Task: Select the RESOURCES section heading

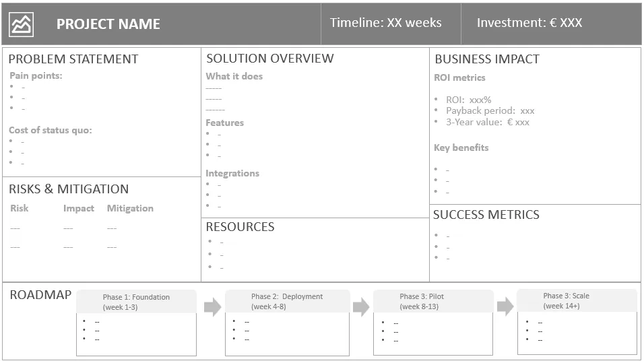Action: click(x=240, y=227)
